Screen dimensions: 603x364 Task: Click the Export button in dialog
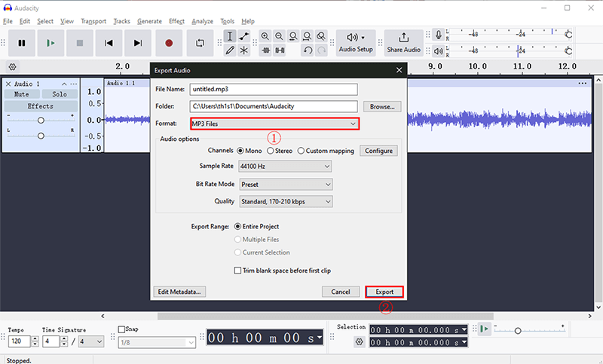coord(384,292)
